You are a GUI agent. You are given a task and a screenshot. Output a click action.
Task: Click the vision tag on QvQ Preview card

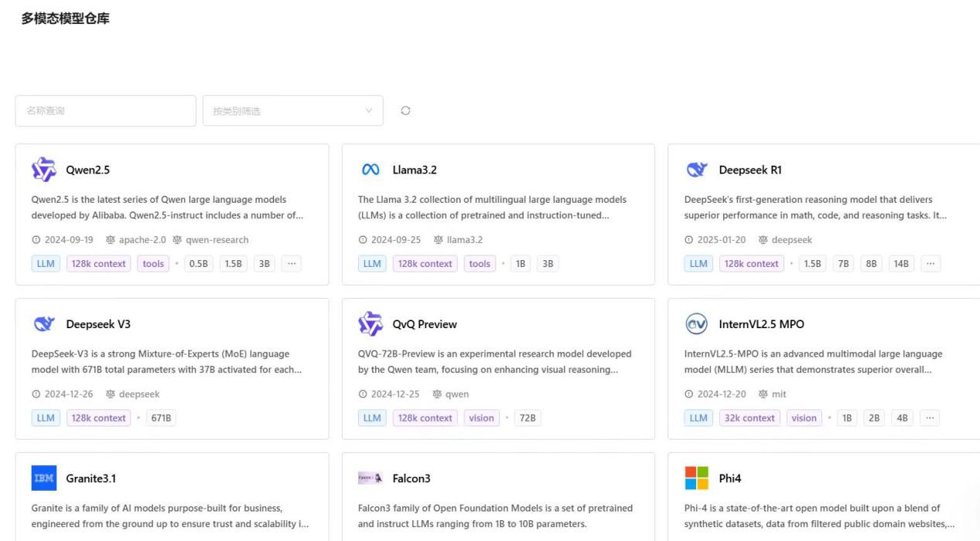(x=481, y=418)
